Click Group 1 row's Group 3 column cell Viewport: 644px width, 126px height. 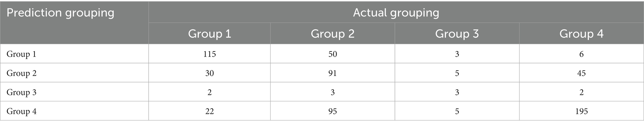(x=457, y=54)
